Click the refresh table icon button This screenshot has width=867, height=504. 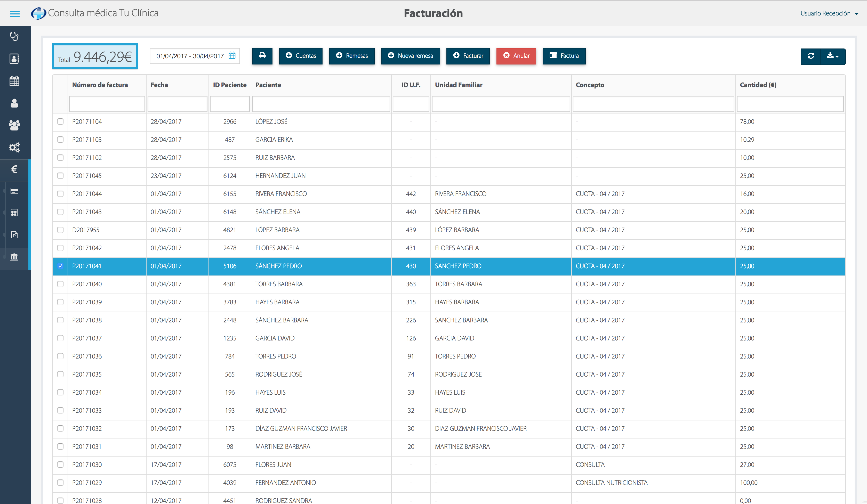pyautogui.click(x=810, y=56)
